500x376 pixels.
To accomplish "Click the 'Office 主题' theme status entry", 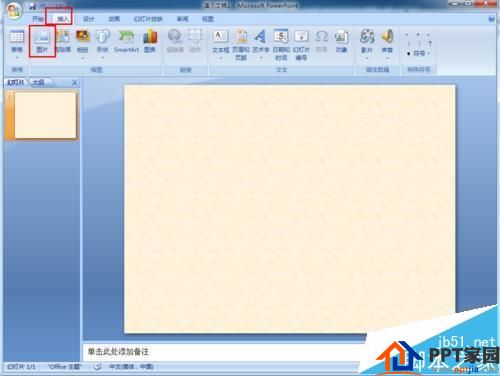I will [64, 367].
